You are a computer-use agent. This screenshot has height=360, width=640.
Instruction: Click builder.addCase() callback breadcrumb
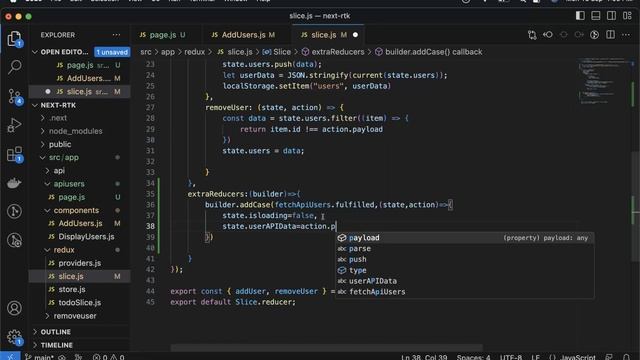pos(433,52)
